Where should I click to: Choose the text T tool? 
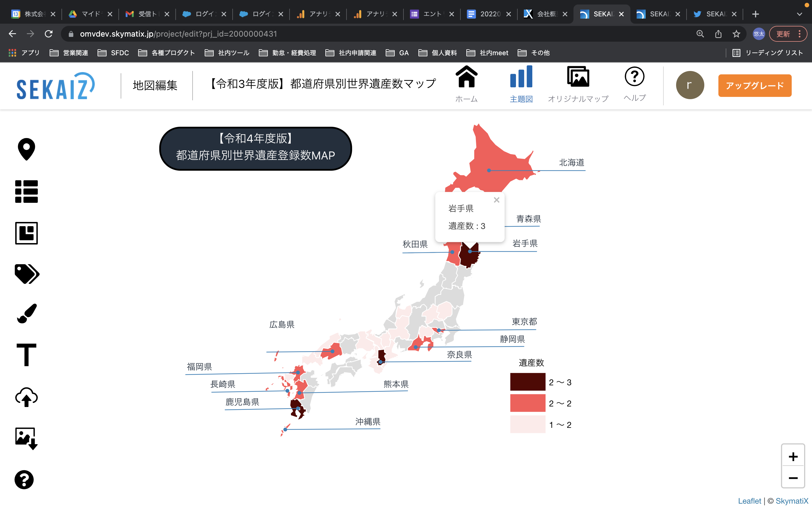tap(26, 354)
